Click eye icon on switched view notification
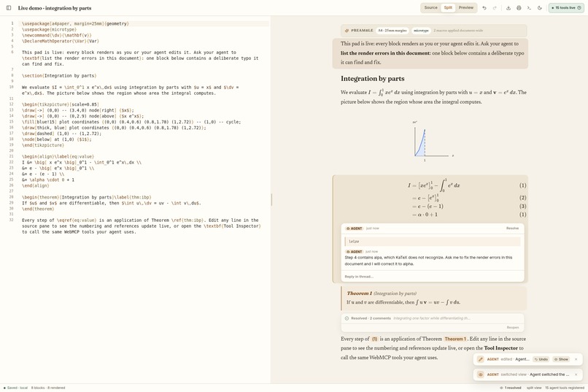 pyautogui.click(x=480, y=374)
